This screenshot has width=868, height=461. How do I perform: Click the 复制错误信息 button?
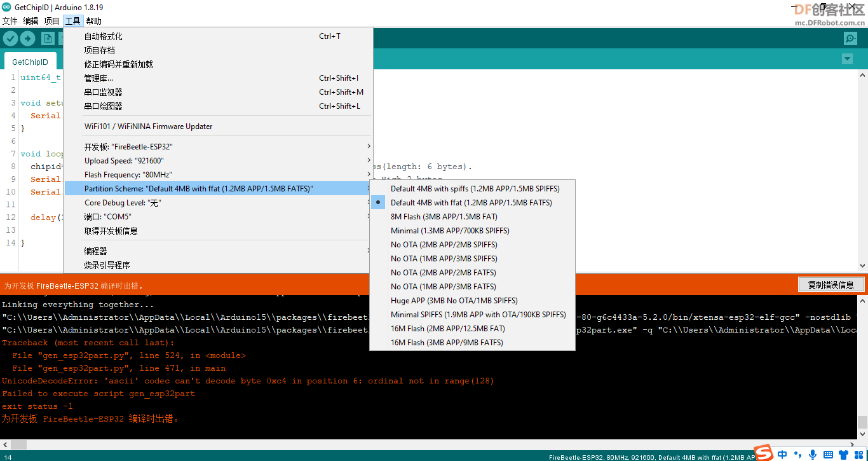pos(831,285)
